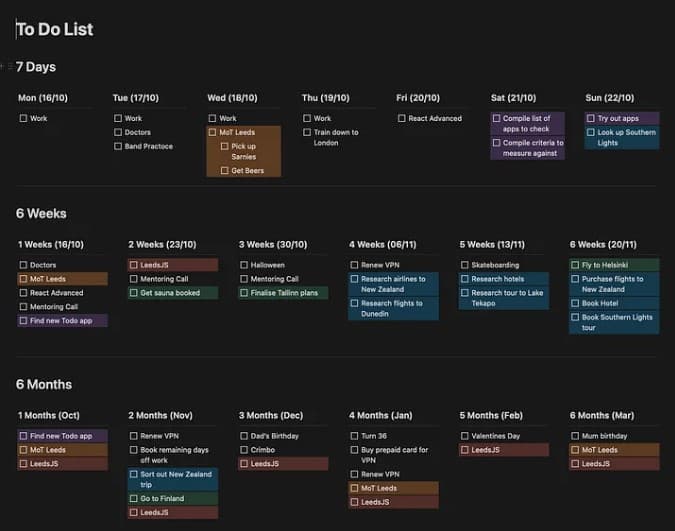Check the Fly to Helsinki task

pyautogui.click(x=575, y=265)
